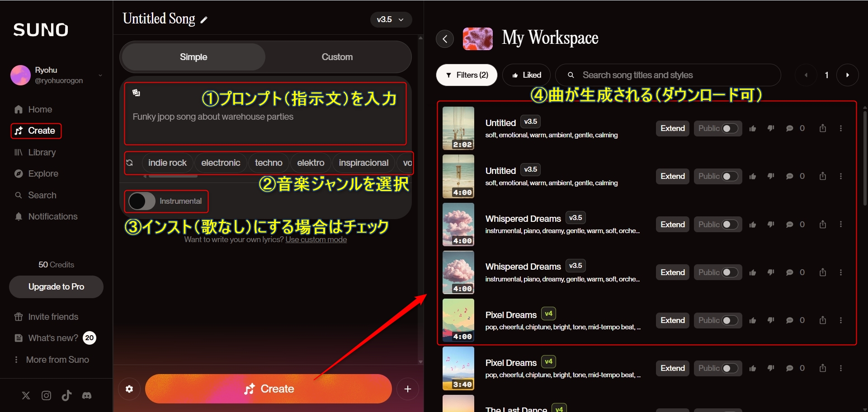This screenshot has height=412, width=868.
Task: Go to next workspace page arrow
Action: tap(848, 75)
